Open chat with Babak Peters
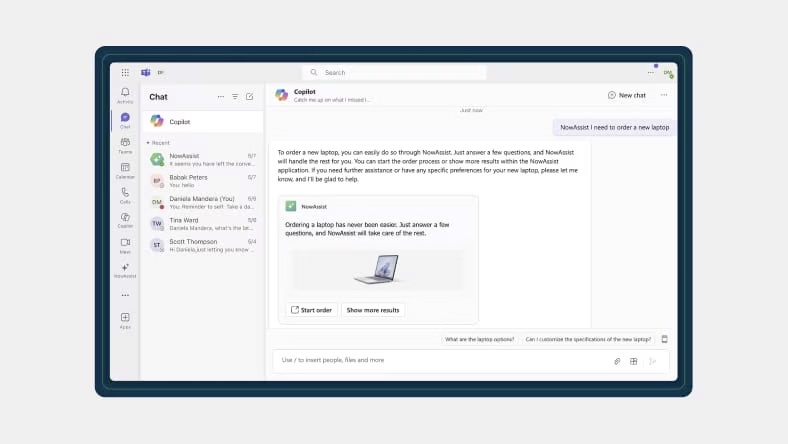Image resolution: width=788 pixels, height=444 pixels. [203, 181]
